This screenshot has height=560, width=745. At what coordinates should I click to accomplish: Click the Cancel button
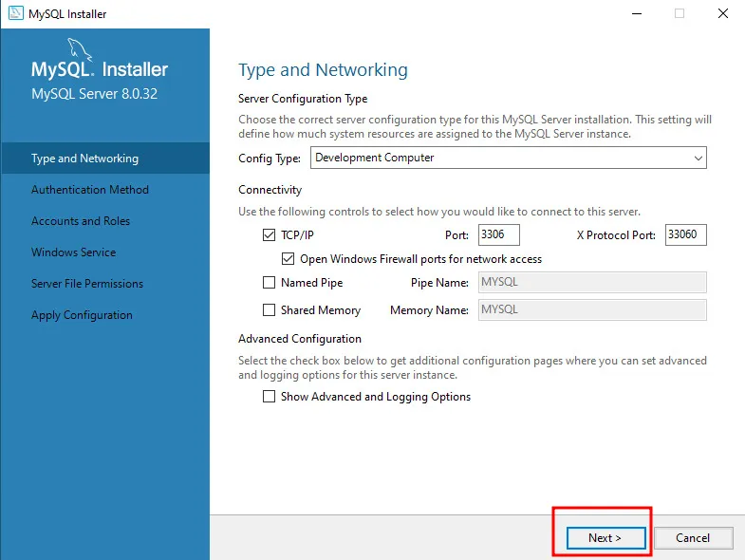pyautogui.click(x=693, y=537)
